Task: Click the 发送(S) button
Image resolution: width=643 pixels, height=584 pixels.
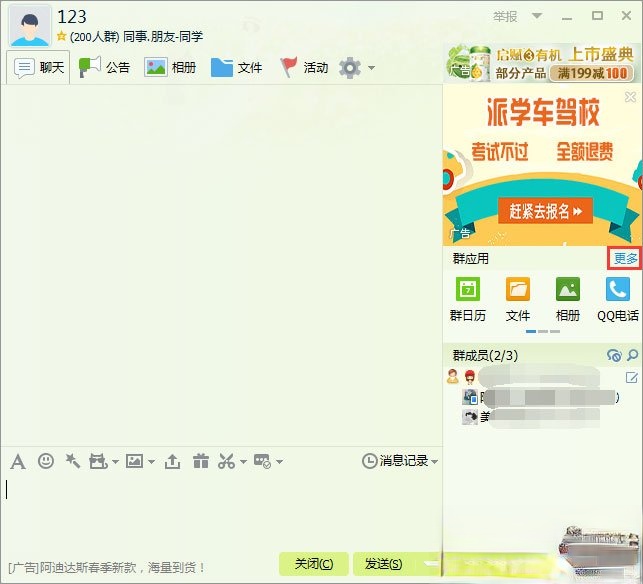Action: pos(383,564)
